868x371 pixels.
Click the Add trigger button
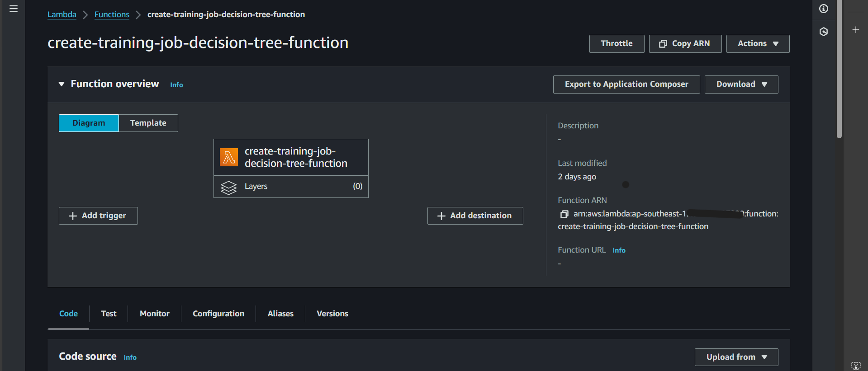coord(98,216)
